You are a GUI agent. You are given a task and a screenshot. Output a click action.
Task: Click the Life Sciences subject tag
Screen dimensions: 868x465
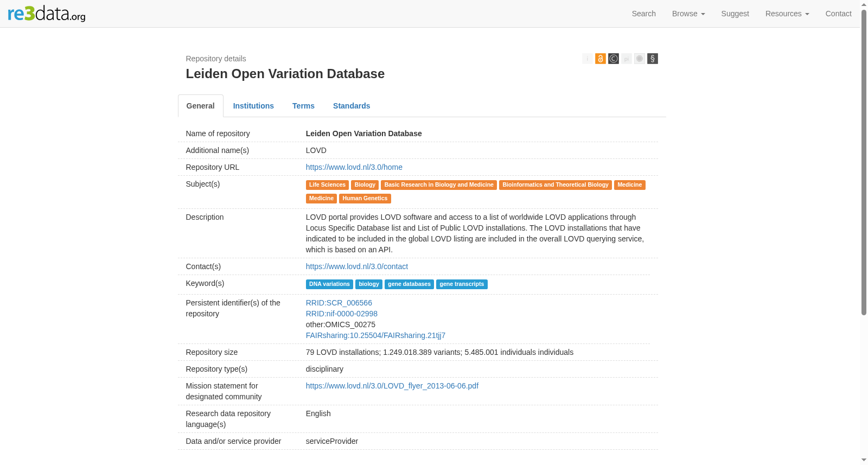point(327,185)
